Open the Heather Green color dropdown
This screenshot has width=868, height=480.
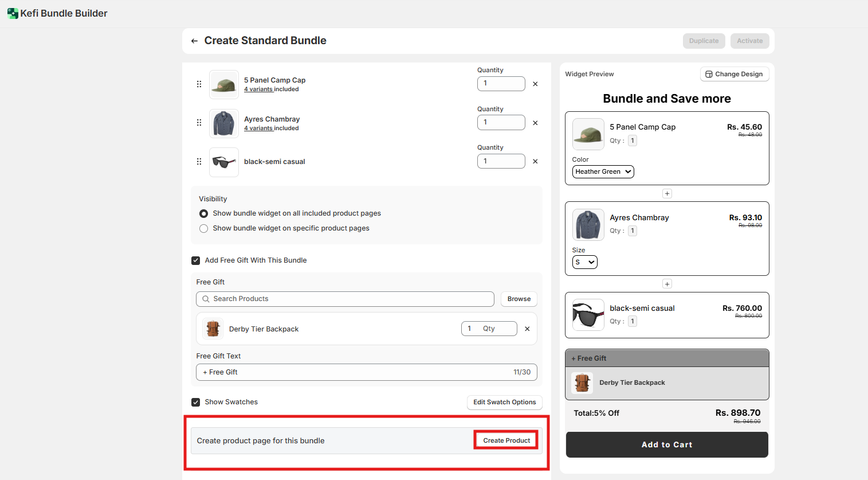coord(603,171)
